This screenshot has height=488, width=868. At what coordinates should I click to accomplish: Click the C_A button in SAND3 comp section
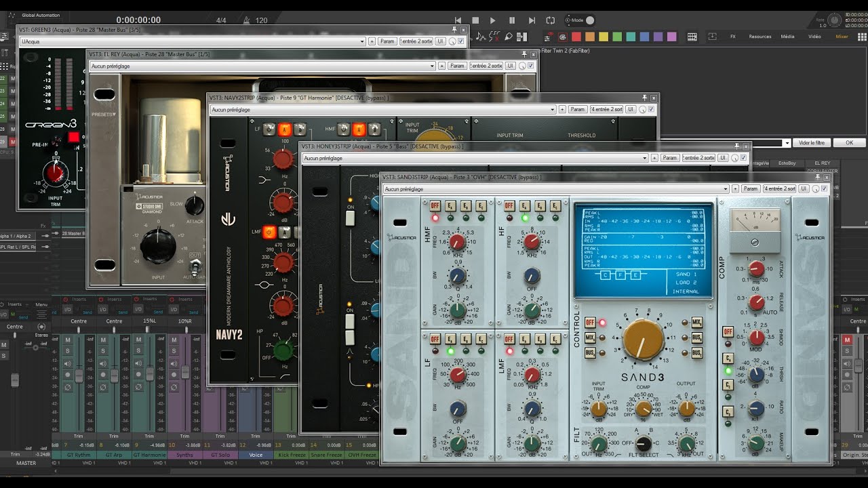coord(728,359)
